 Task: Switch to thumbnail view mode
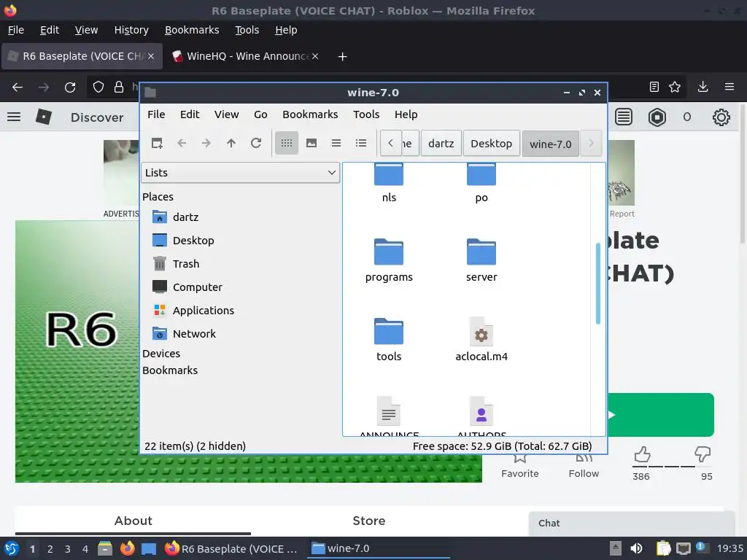[x=311, y=143]
